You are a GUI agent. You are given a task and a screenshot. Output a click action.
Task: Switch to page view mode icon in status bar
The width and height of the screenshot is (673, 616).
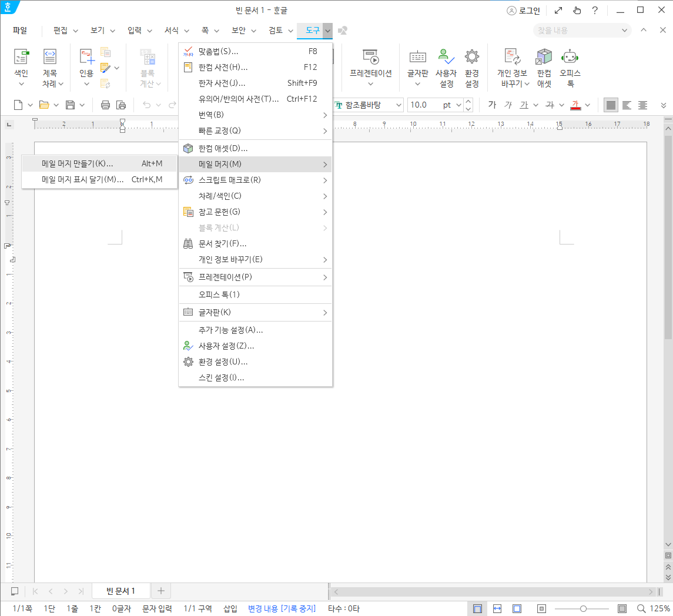(477, 608)
